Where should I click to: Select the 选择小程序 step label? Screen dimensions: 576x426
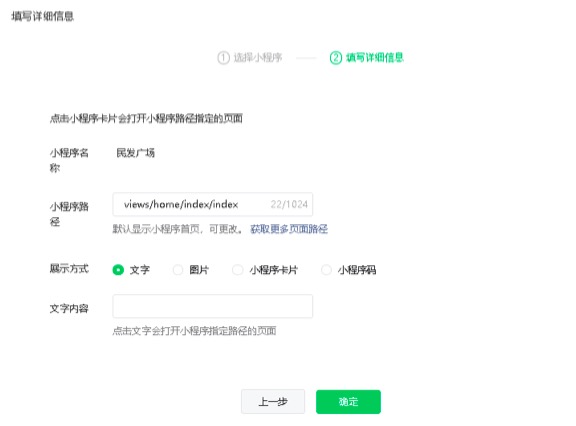[258, 58]
